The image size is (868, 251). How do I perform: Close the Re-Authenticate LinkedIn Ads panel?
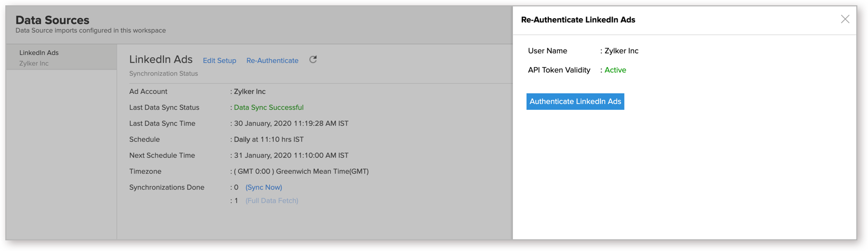click(x=845, y=19)
